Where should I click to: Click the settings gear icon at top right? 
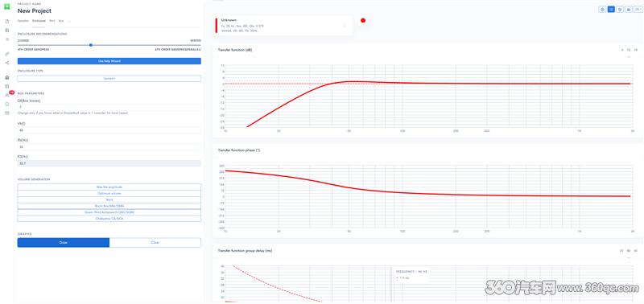point(602,9)
